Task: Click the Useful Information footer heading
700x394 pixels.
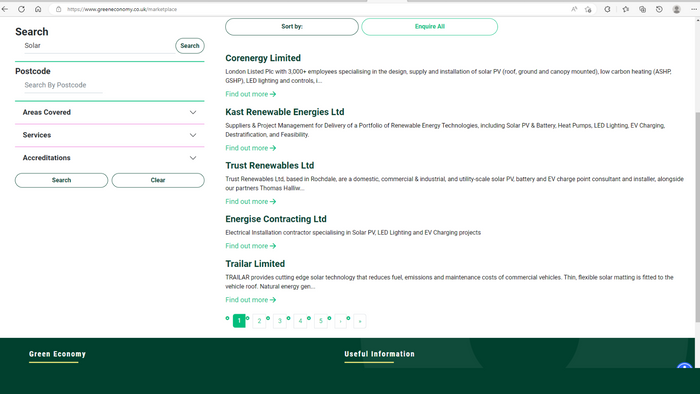Action: [379, 354]
